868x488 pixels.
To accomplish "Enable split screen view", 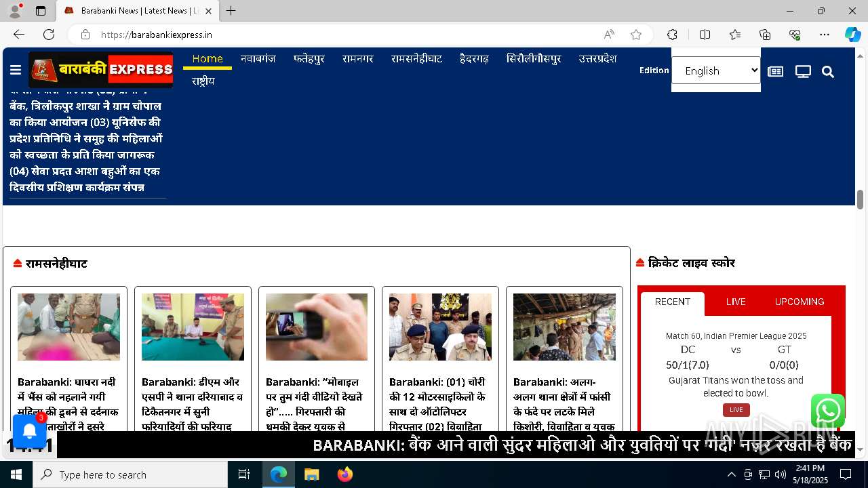I will point(705,35).
